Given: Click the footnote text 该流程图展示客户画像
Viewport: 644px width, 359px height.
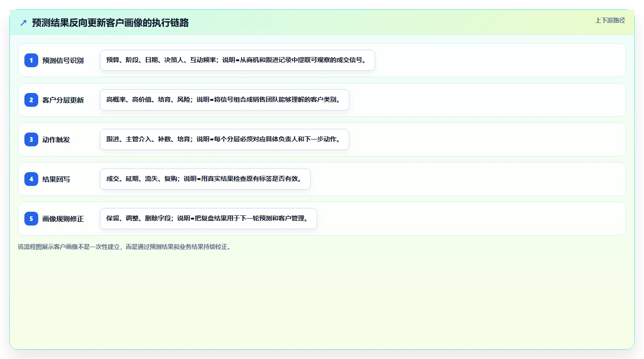Looking at the screenshot, I should (125, 247).
